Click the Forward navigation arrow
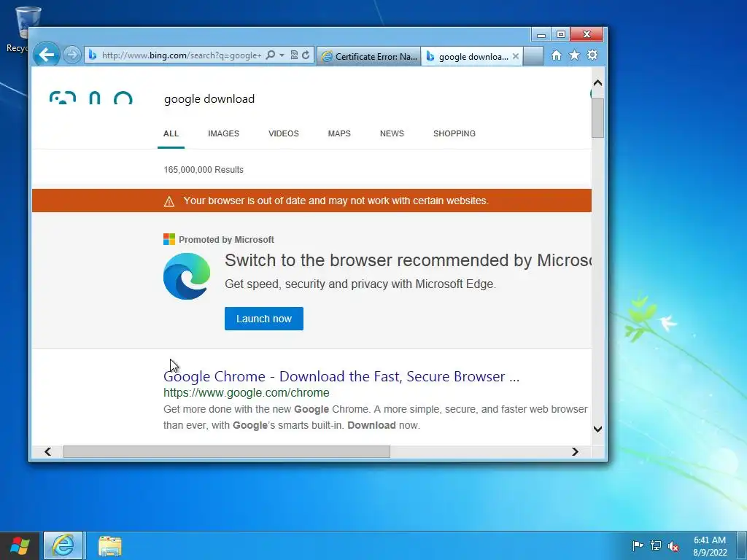 click(x=72, y=55)
